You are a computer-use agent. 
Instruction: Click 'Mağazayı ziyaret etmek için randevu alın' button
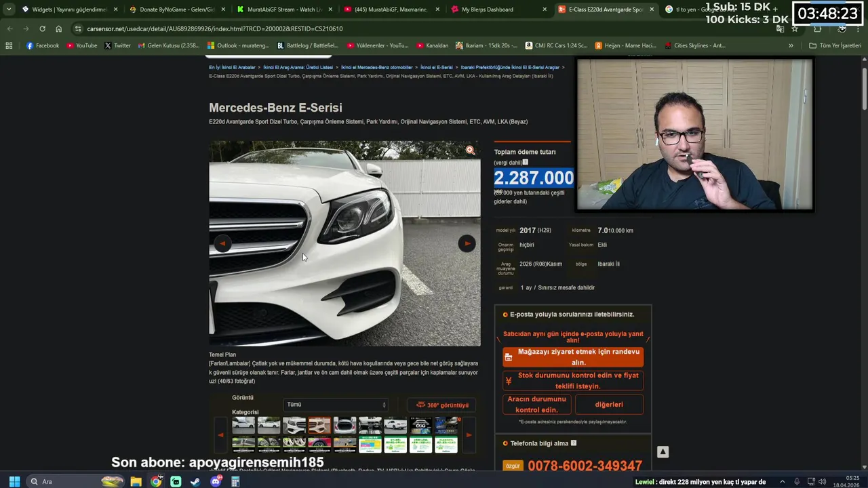coord(573,357)
